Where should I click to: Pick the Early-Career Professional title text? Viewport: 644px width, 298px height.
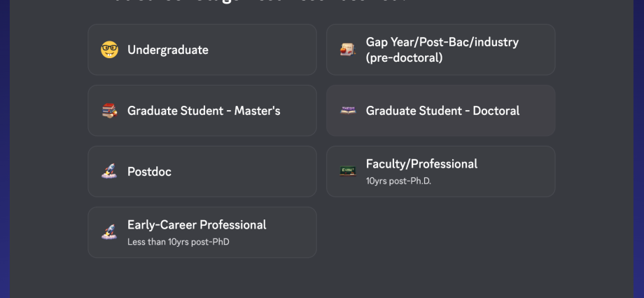(197, 225)
